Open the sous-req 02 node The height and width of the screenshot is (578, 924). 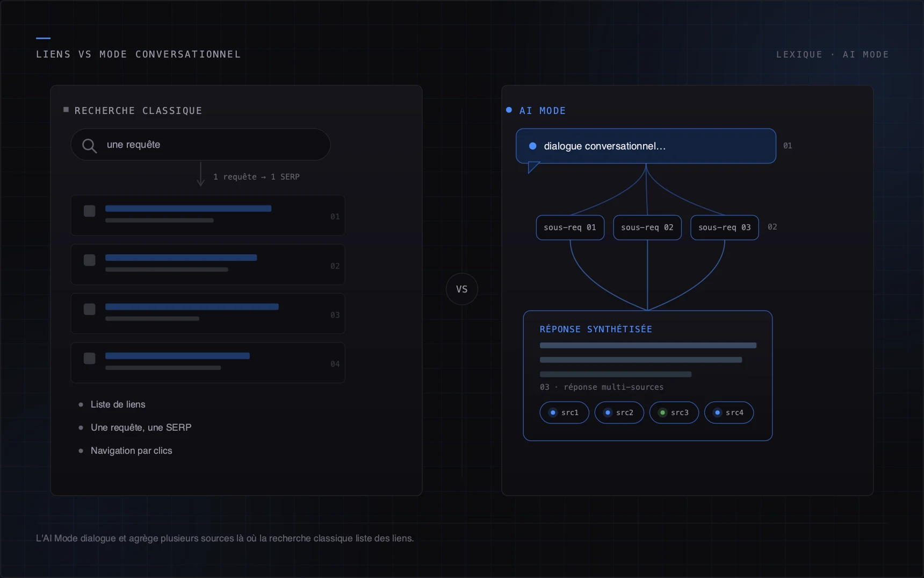pyautogui.click(x=647, y=227)
